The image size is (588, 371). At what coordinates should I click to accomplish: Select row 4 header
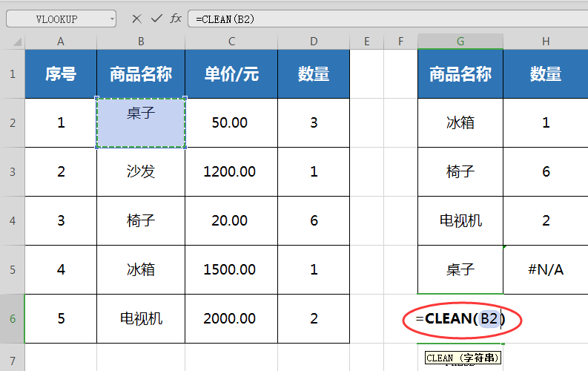(x=13, y=221)
